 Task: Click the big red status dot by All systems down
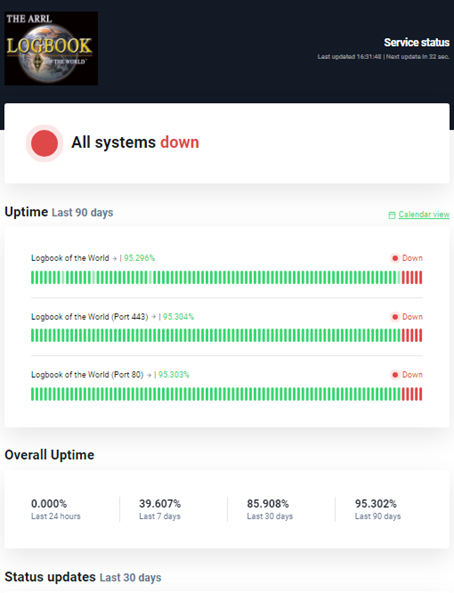pos(44,143)
